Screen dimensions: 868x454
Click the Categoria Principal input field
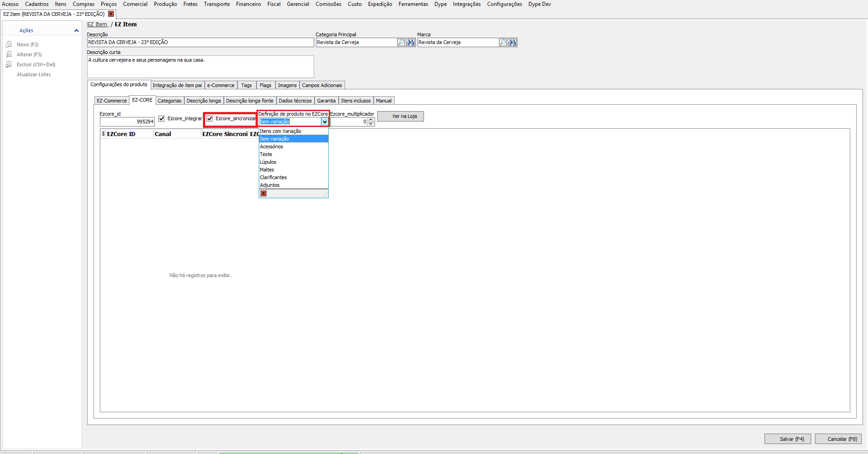(356, 42)
